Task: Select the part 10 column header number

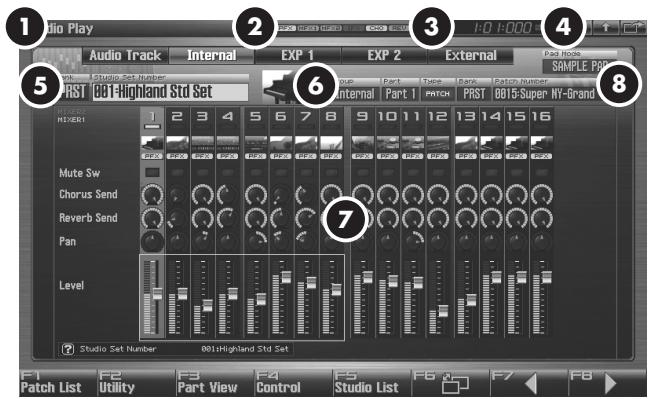Action: 387,117
